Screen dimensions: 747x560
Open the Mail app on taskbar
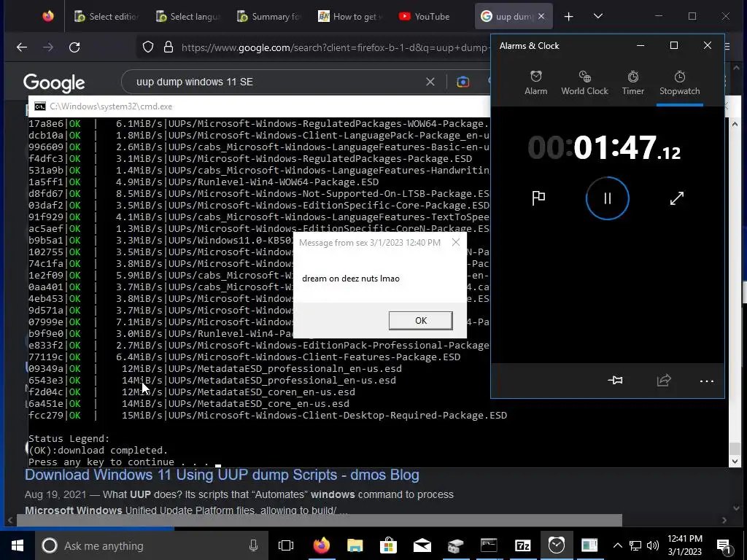(422, 545)
